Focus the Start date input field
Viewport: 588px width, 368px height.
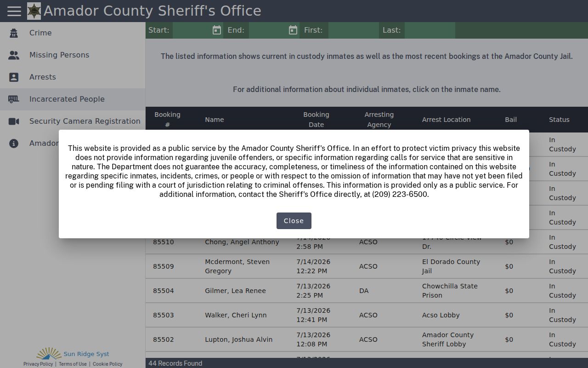coord(192,30)
